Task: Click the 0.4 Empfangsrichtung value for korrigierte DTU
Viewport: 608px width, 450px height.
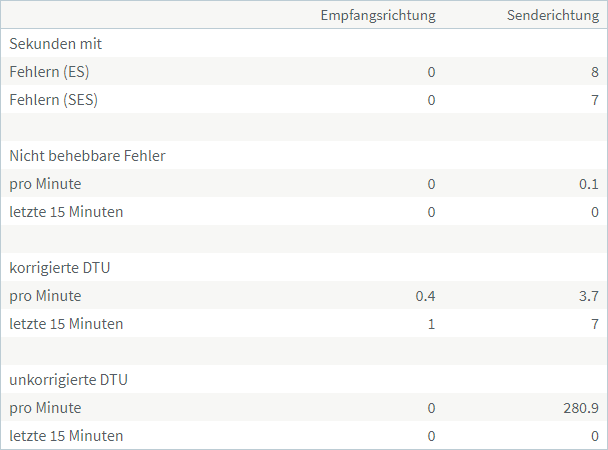Action: (425, 296)
